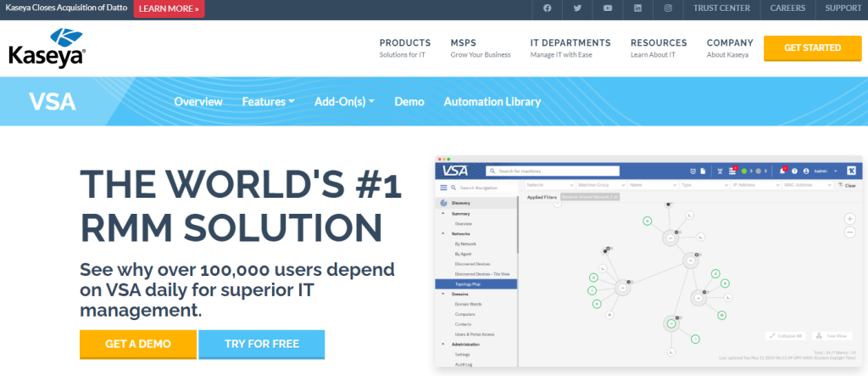Open Kaseya's YouTube channel icon
Screen dimensions: 868x376
[x=608, y=8]
